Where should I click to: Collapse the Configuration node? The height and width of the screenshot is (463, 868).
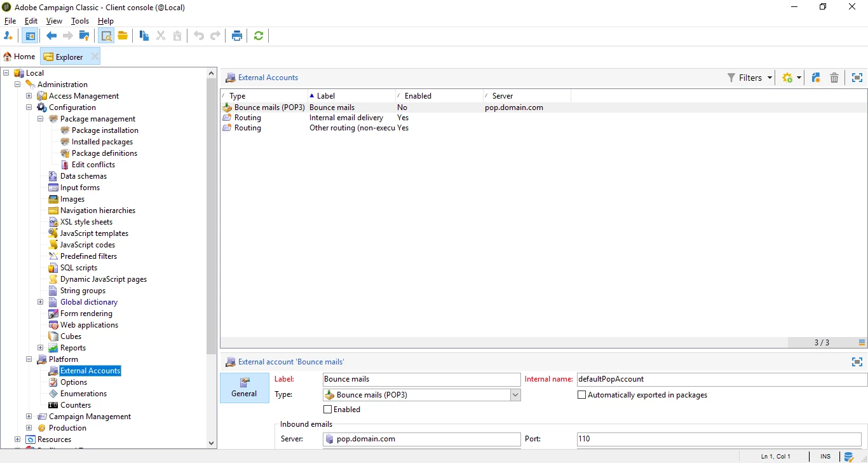29,107
